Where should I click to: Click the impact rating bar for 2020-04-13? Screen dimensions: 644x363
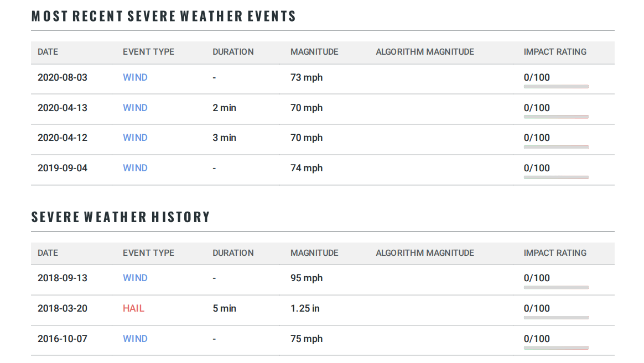[556, 117]
